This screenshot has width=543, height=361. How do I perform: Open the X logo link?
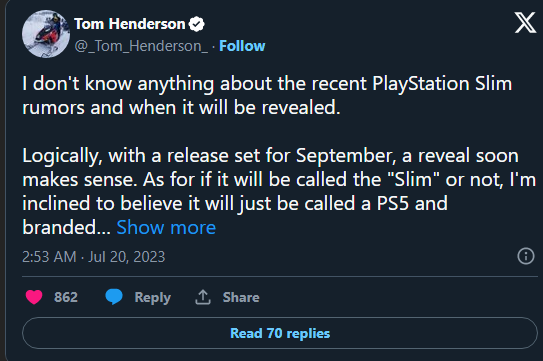click(x=525, y=23)
